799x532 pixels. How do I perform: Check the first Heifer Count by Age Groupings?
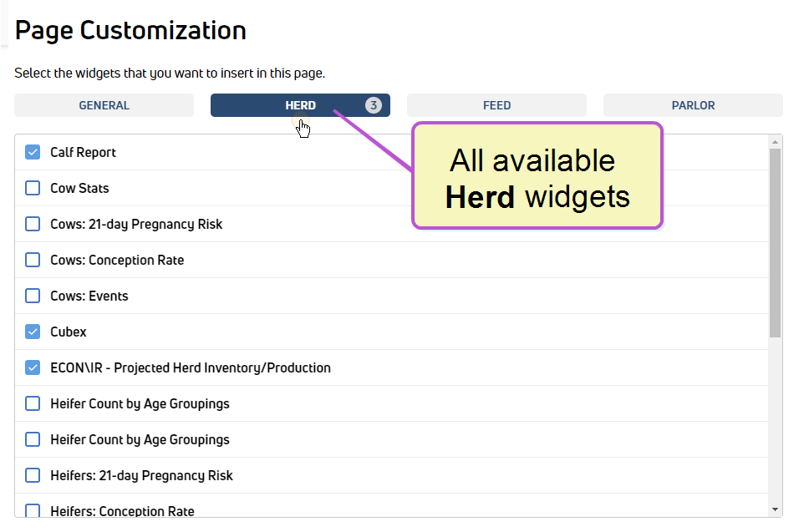tap(33, 403)
